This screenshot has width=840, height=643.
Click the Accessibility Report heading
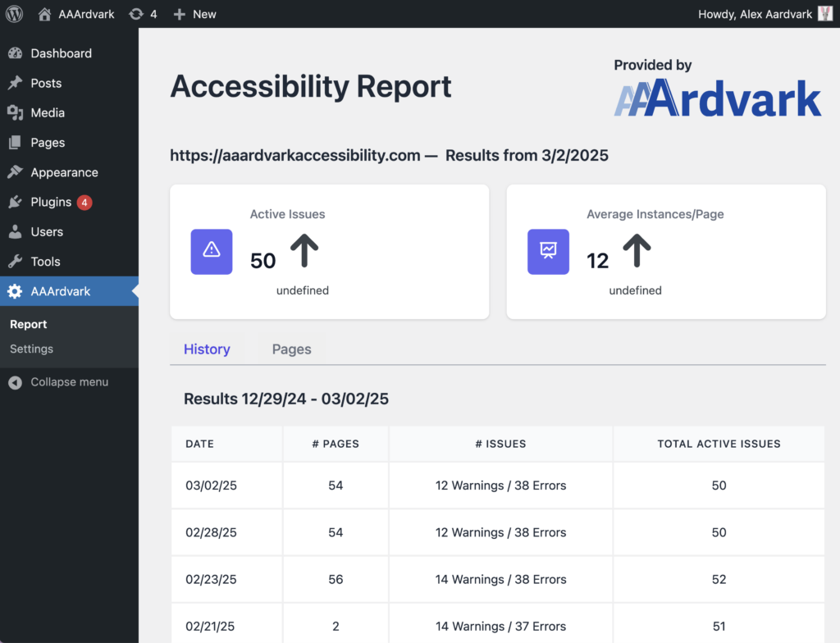311,86
